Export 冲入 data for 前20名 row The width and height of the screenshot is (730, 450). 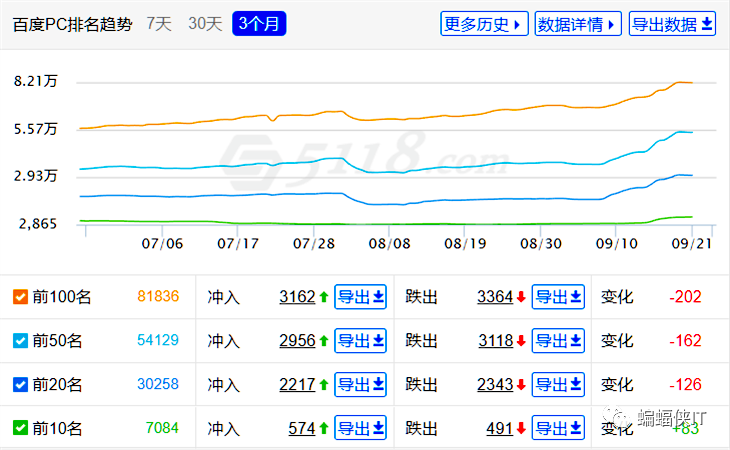pos(360,384)
